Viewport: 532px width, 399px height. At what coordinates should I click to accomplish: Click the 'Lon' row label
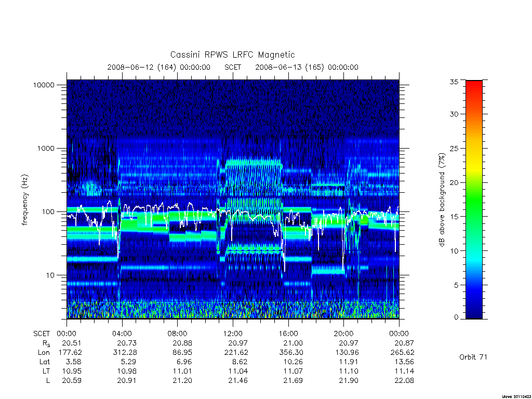pos(44,353)
